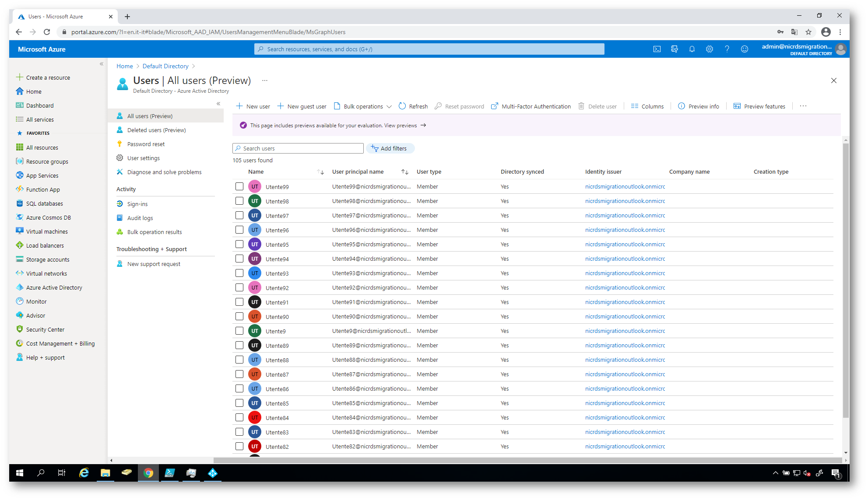This screenshot has width=868, height=500.
Task: Collapse the Users blade menu
Action: (218, 104)
